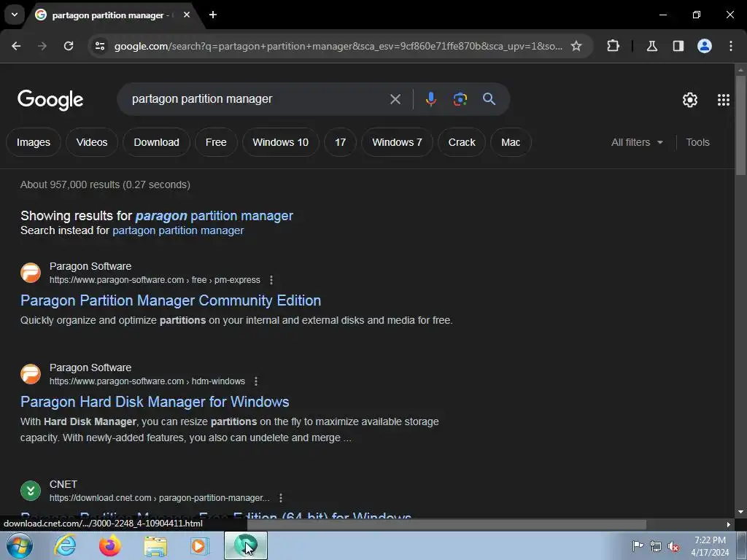Bookmark this page with the star
This screenshot has height=560, width=747.
(576, 46)
